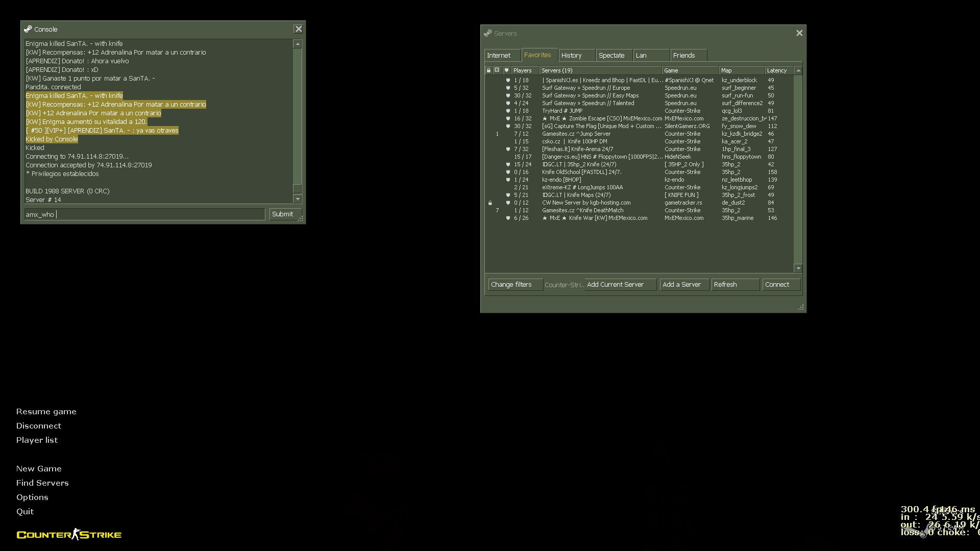Open Find Servers from main menu
The image size is (980, 551).
(42, 483)
